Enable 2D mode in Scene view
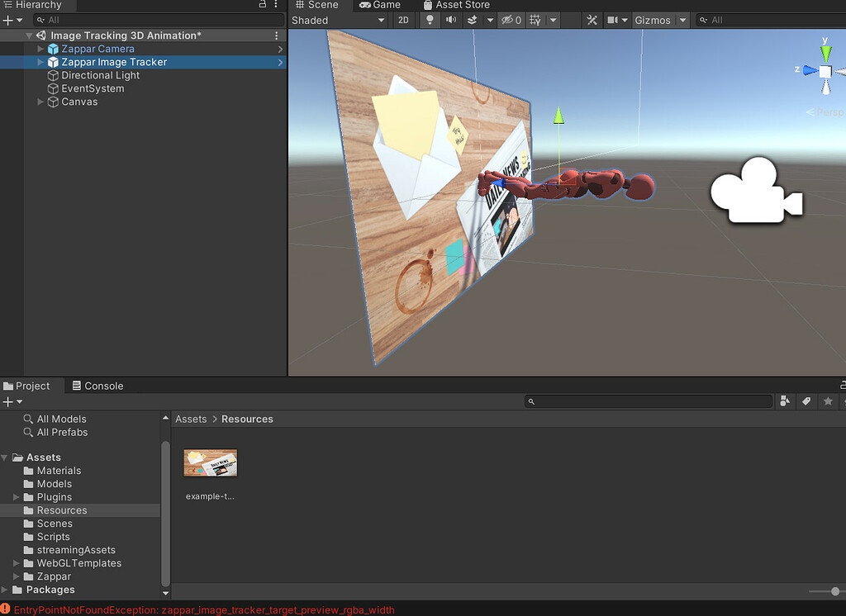This screenshot has width=846, height=616. 403,20
